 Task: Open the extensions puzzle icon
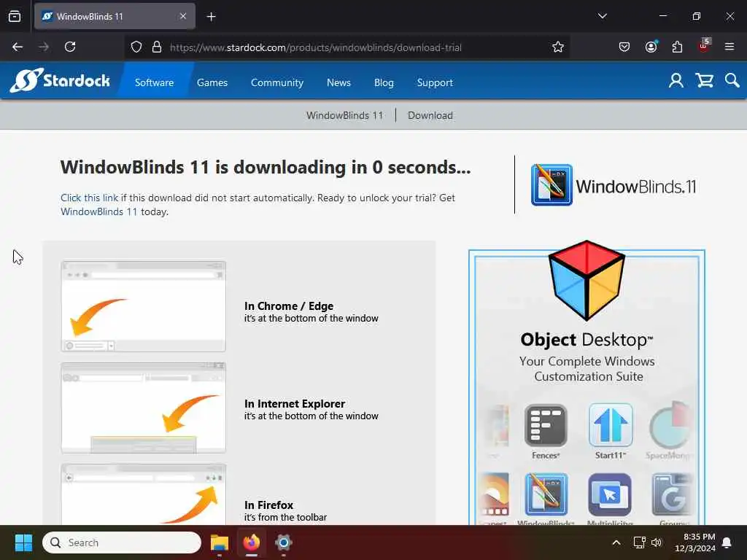pos(677,47)
